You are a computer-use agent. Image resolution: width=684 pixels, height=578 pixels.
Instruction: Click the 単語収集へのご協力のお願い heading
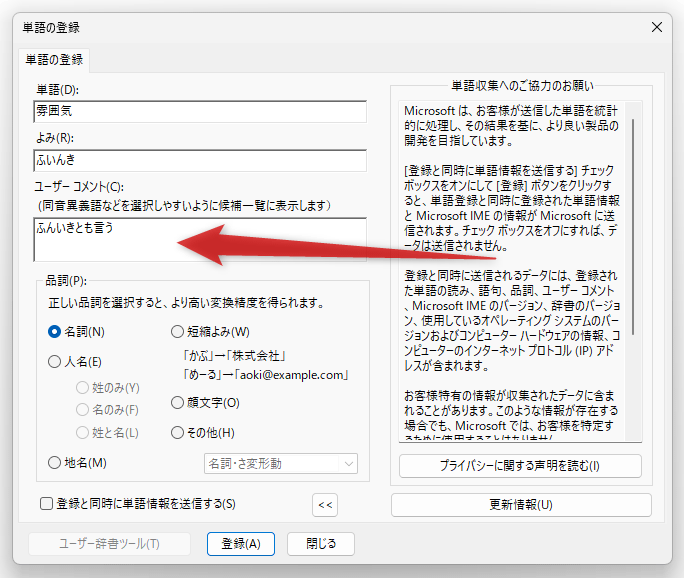[522, 86]
